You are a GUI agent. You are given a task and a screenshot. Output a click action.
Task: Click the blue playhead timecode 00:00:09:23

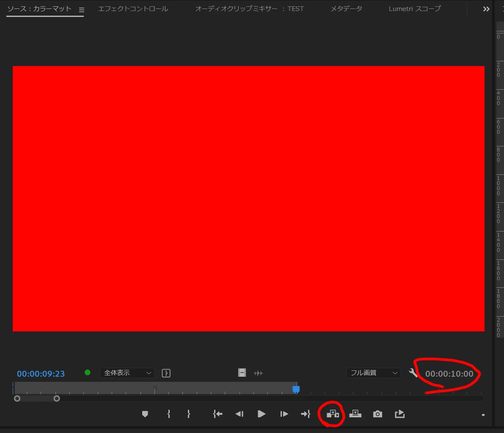tap(41, 374)
